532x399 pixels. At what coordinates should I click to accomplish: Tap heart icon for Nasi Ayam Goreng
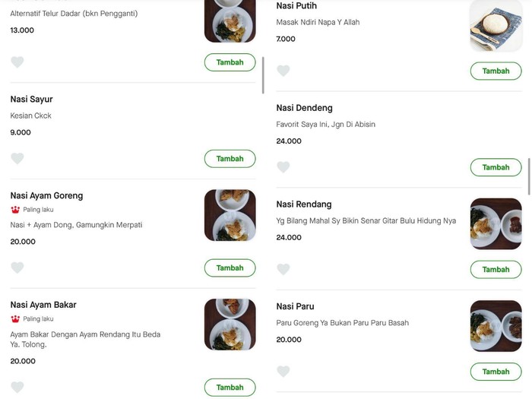(17, 268)
